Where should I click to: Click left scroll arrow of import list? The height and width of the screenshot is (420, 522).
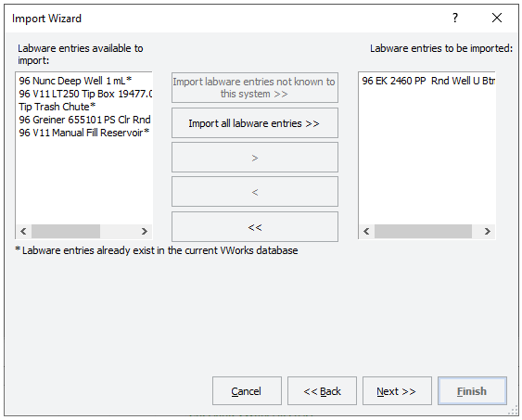(366, 231)
